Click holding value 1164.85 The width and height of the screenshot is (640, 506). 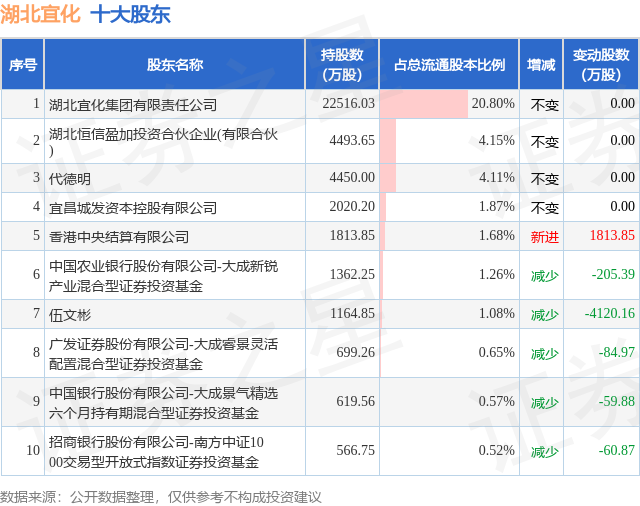coord(352,313)
